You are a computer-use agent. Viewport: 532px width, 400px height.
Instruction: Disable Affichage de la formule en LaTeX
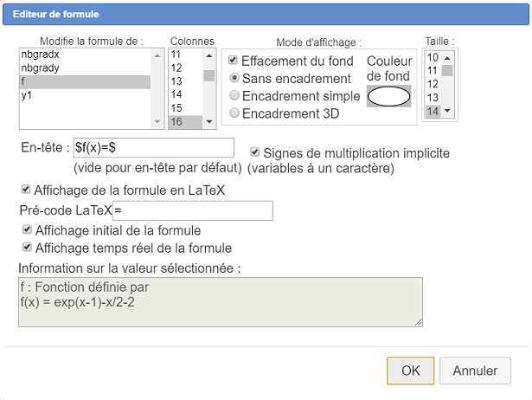click(x=26, y=189)
